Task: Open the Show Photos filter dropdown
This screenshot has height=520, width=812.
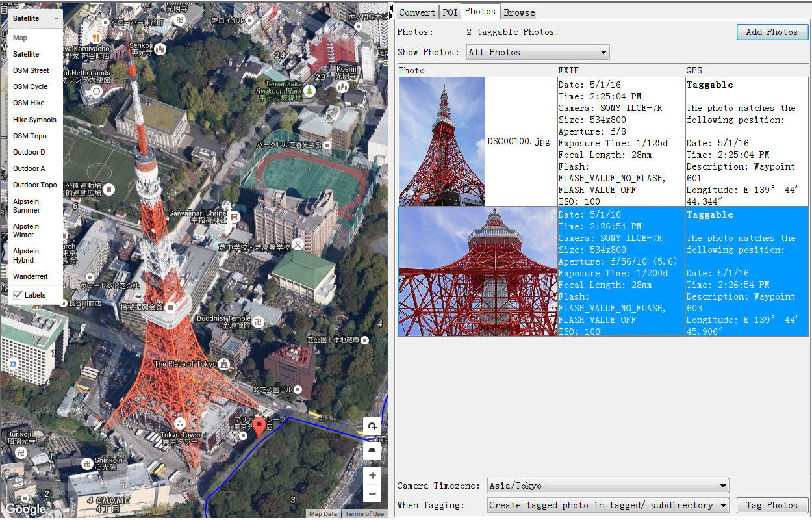Action: pos(538,52)
